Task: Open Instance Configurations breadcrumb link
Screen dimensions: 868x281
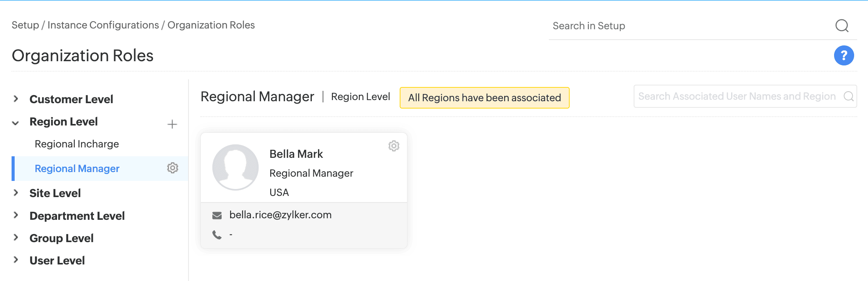Action: [103, 25]
